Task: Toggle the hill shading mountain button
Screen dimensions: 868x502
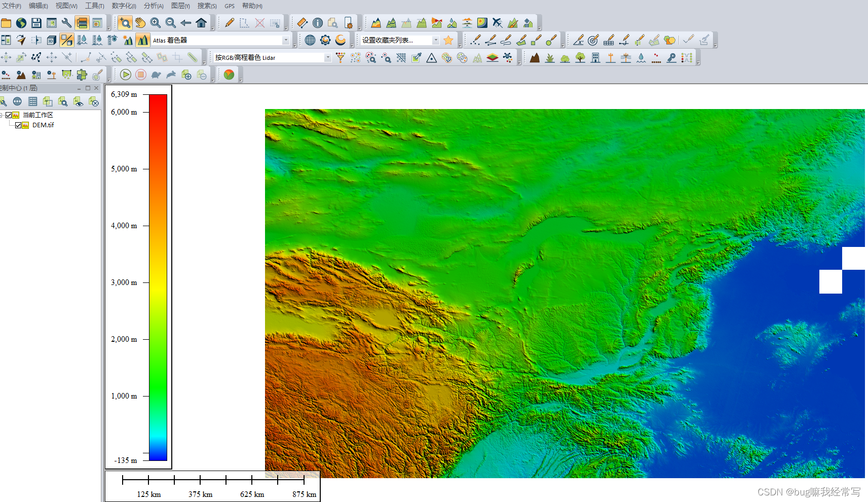Action: (143, 40)
